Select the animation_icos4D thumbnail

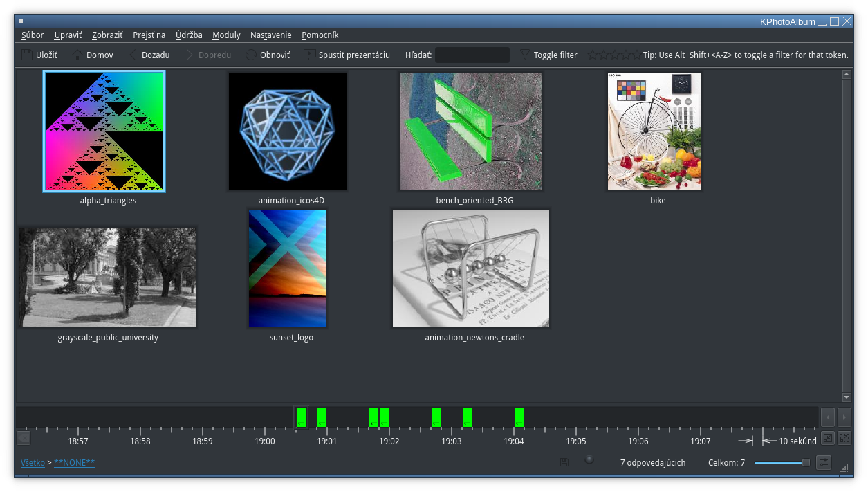pos(288,131)
